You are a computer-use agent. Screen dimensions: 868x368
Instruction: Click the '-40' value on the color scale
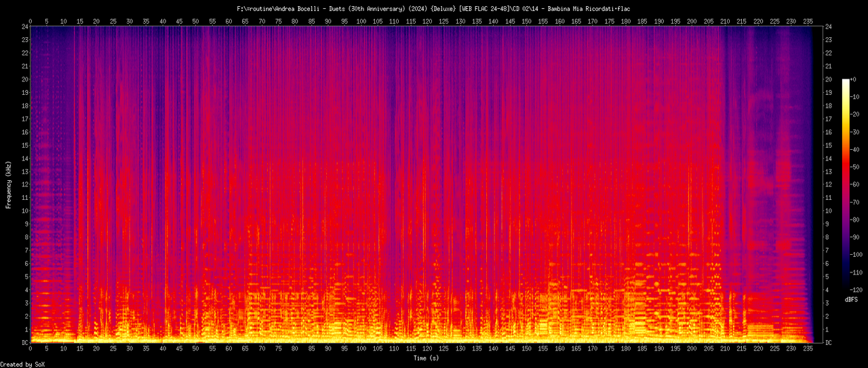point(856,150)
